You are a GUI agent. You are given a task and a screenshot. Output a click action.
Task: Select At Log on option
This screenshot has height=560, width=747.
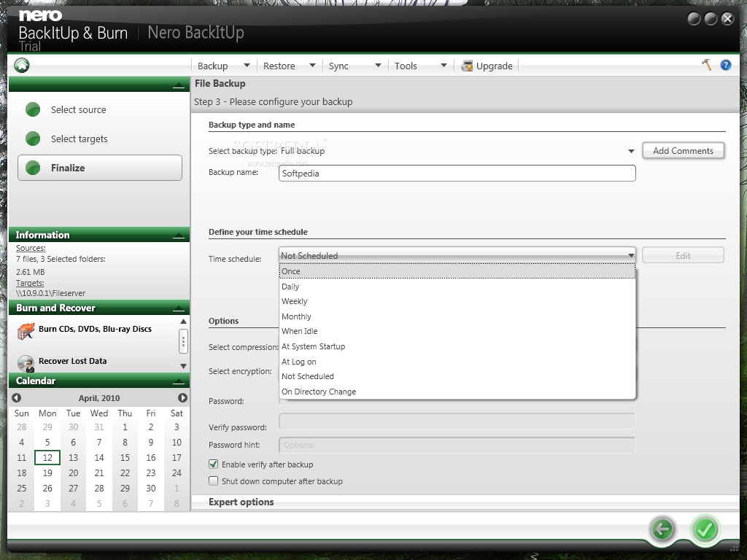tap(457, 362)
